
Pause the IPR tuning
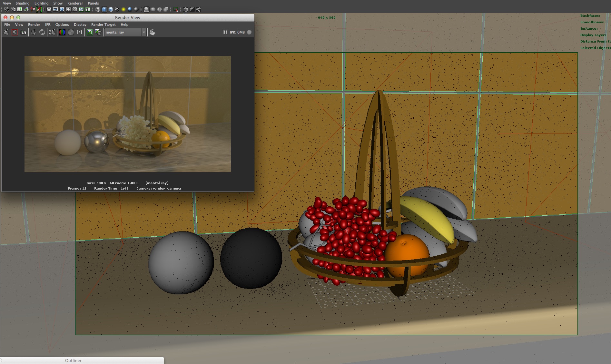[225, 32]
